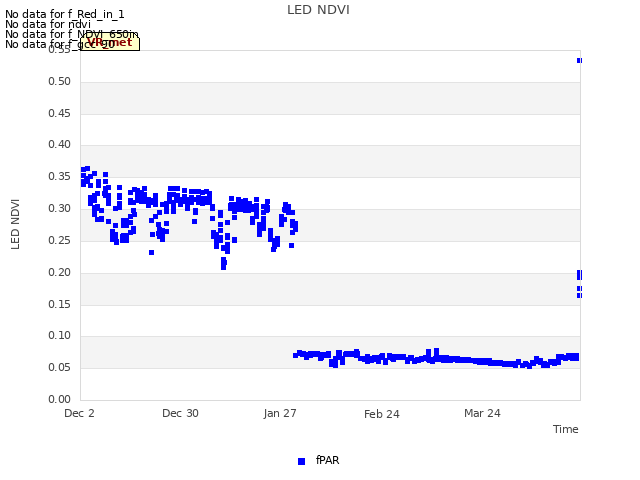Select the fPAR legend label
This screenshot has width=640, height=480.
point(327,460)
